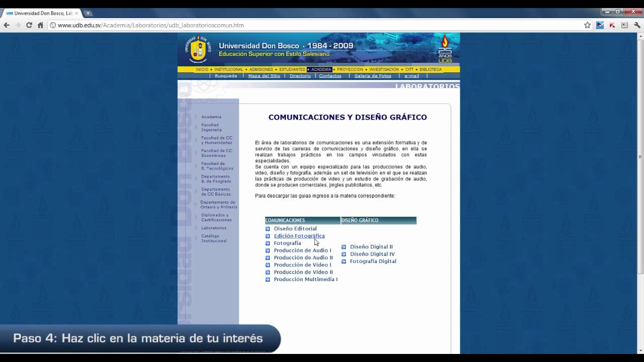Image resolution: width=644 pixels, height=362 pixels.
Task: Open Facultad Ingeniería in the sidebar
Action: (211, 127)
